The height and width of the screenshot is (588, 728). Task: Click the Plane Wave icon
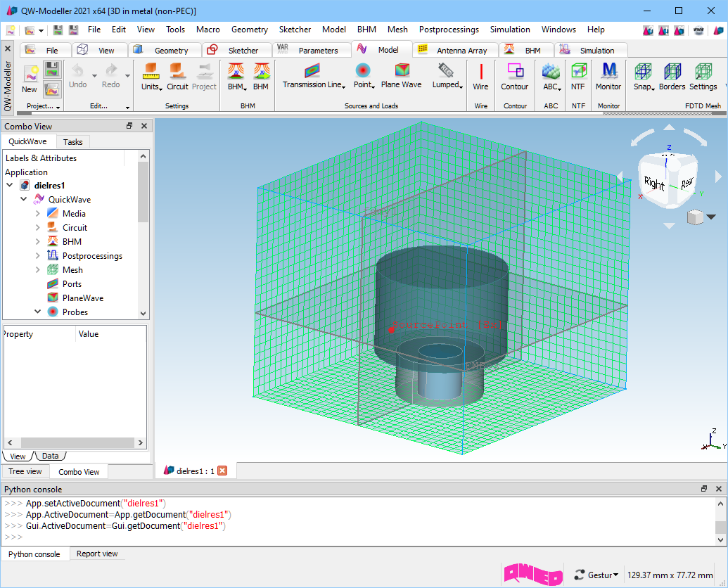pos(402,70)
